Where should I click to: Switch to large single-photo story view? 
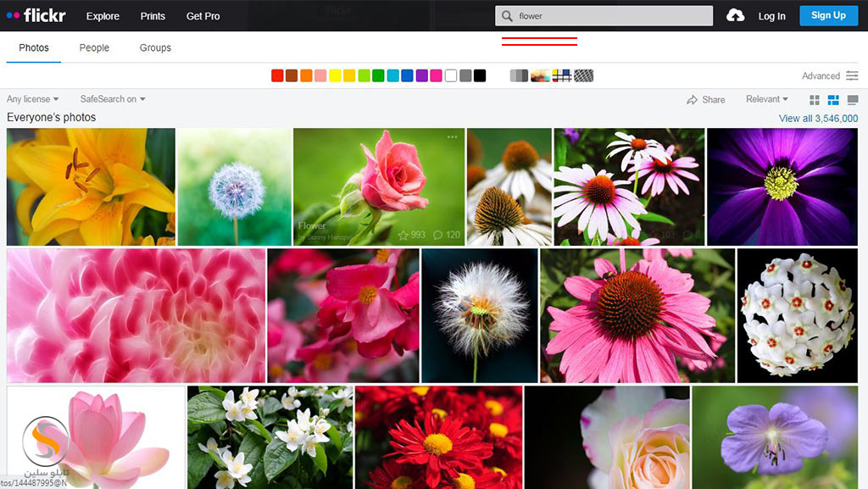[853, 100]
